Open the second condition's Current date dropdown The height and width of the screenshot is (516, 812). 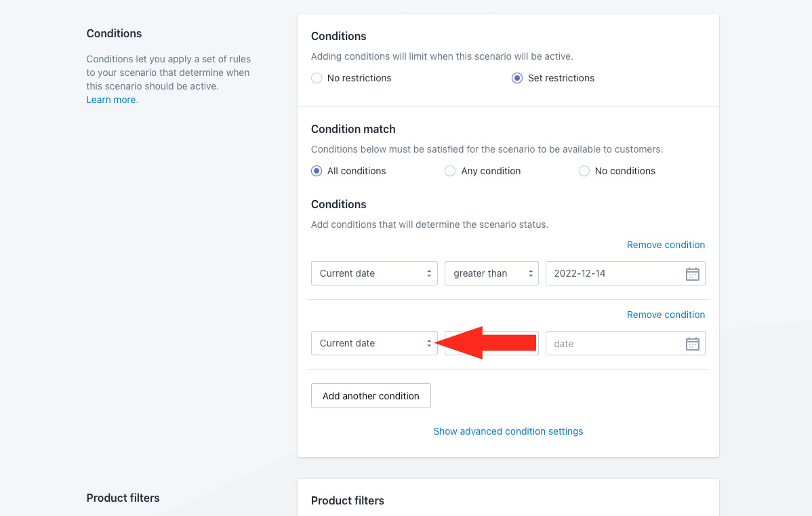(374, 343)
